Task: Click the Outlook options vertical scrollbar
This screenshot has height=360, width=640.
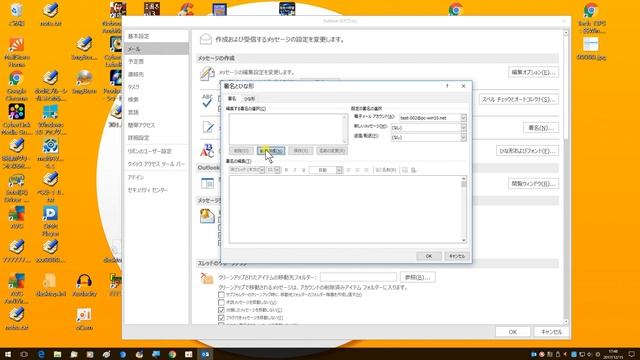Action: coord(566,177)
